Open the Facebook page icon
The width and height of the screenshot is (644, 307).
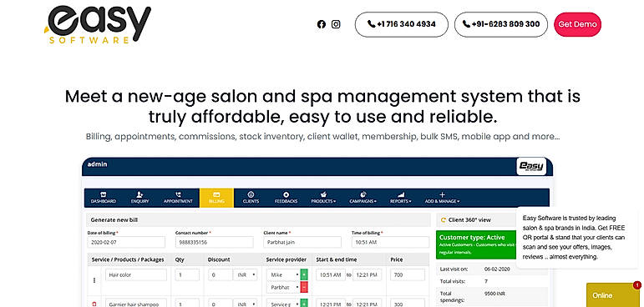coord(322,24)
